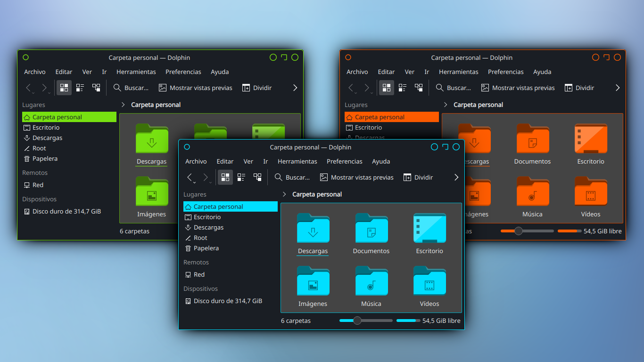Open Vídeos folder in cyan window
Viewport: 644px width, 362px height.
coord(429,287)
